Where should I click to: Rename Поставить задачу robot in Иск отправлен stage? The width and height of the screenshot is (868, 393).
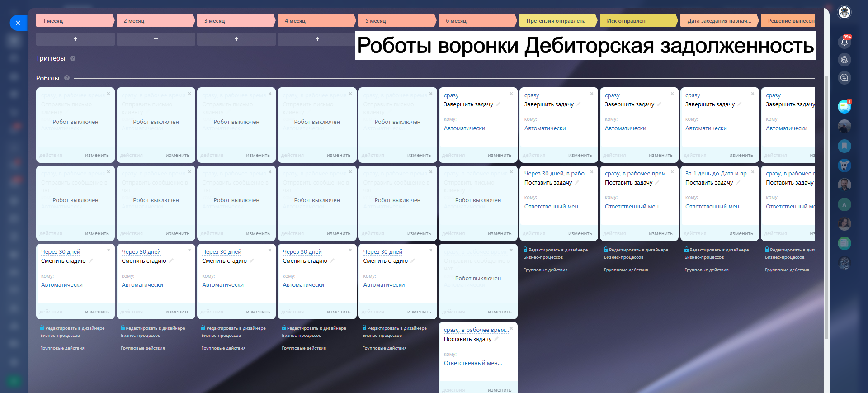click(657, 182)
